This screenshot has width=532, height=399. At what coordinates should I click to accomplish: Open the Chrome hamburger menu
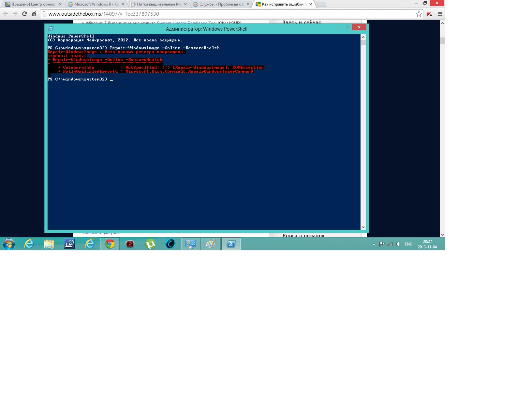click(x=440, y=14)
